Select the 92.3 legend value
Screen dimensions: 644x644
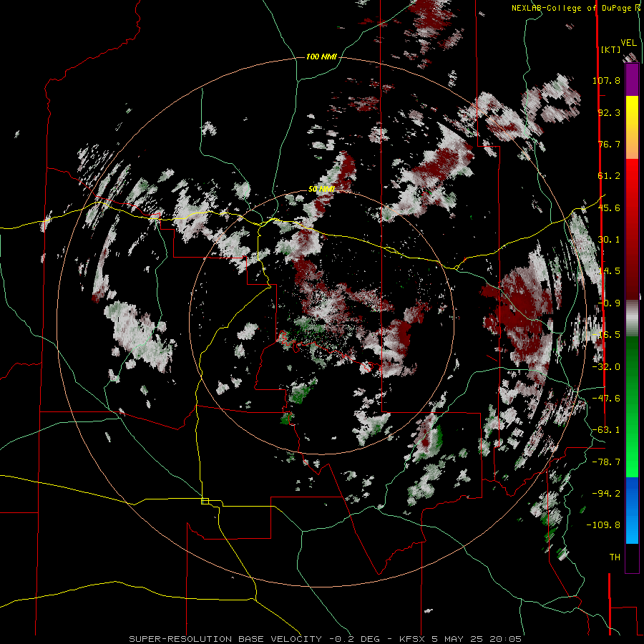click(609, 112)
